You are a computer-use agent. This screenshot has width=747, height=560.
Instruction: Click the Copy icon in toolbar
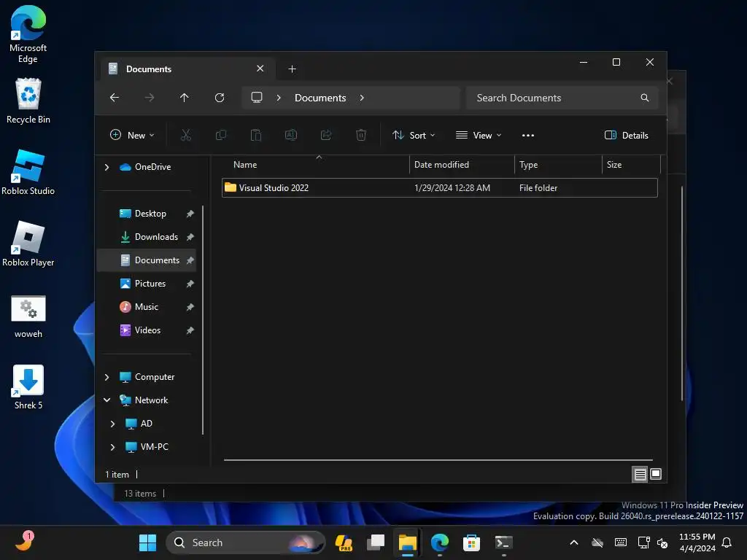click(x=221, y=135)
